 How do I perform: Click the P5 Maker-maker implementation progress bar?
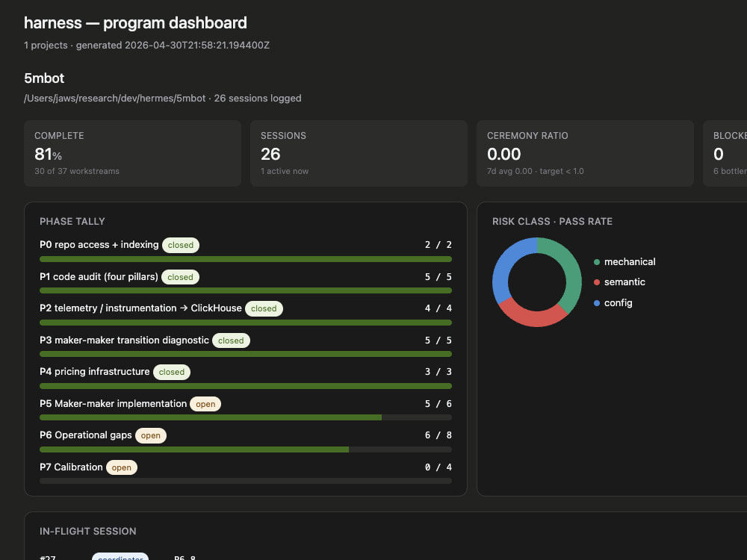[245, 417]
